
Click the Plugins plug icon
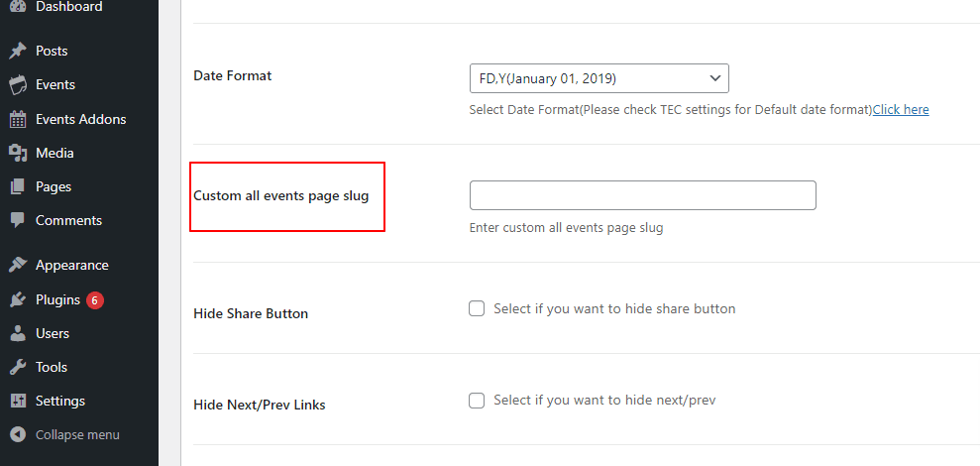[18, 299]
